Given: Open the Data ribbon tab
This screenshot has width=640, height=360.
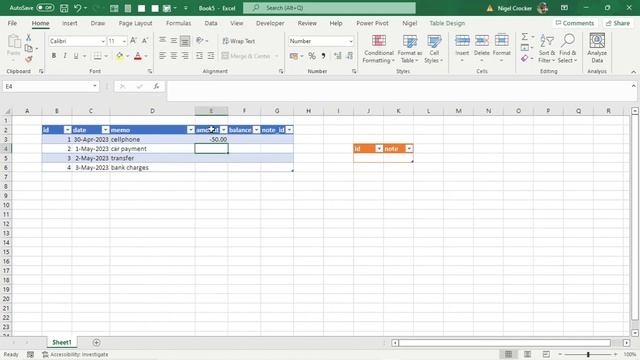Looking at the screenshot, I should pyautogui.click(x=211, y=23).
